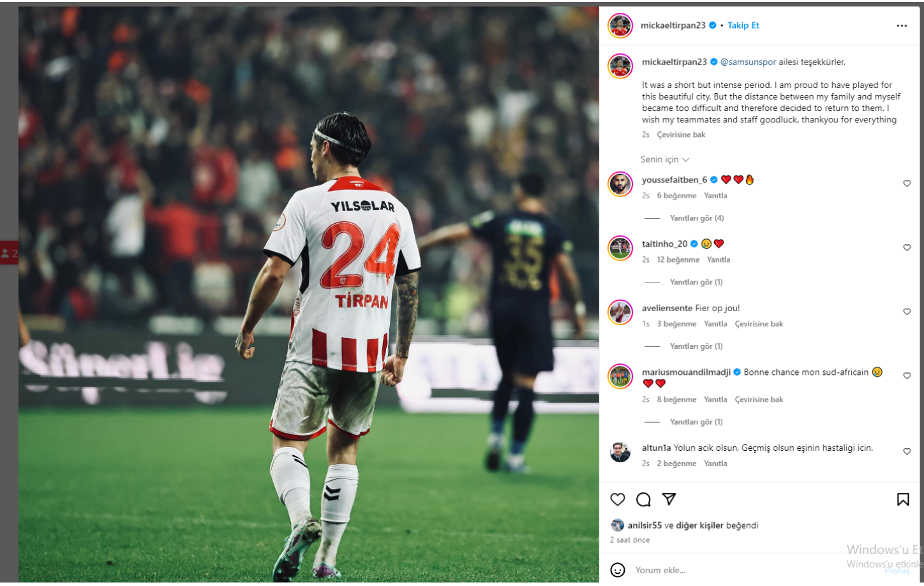Viewport: 924px width, 586px height.
Task: Follow account with "Takip Et"
Action: [743, 26]
